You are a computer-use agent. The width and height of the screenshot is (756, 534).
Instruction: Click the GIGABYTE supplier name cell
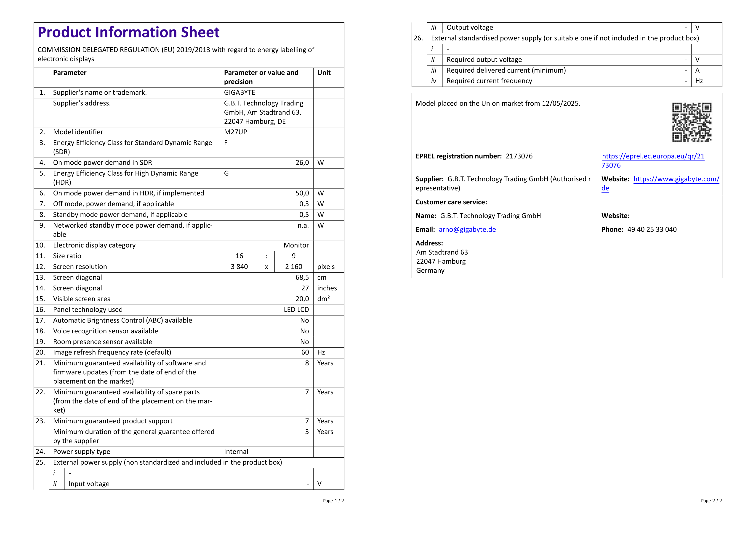coord(239,93)
